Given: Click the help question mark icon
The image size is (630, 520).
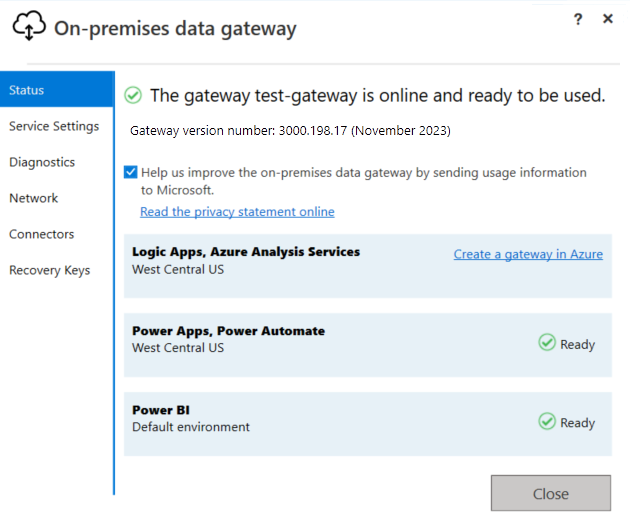Looking at the screenshot, I should click(578, 19).
